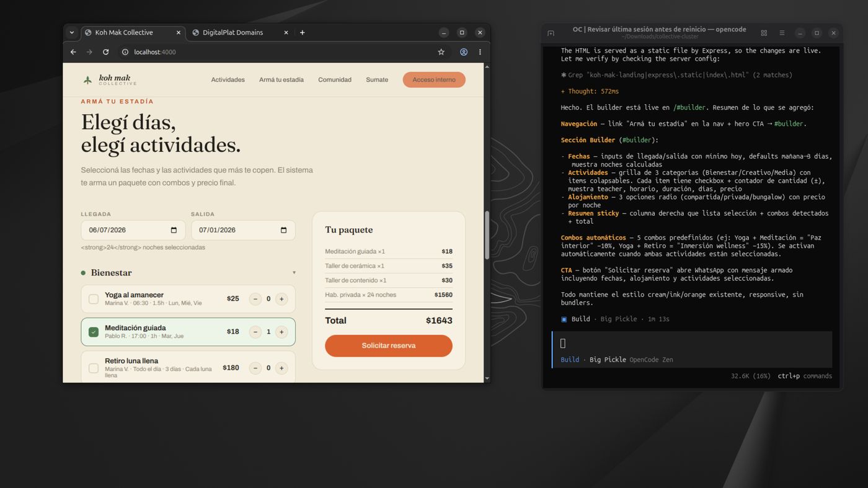
Task: Open the Actividades nav link
Action: click(x=228, y=79)
